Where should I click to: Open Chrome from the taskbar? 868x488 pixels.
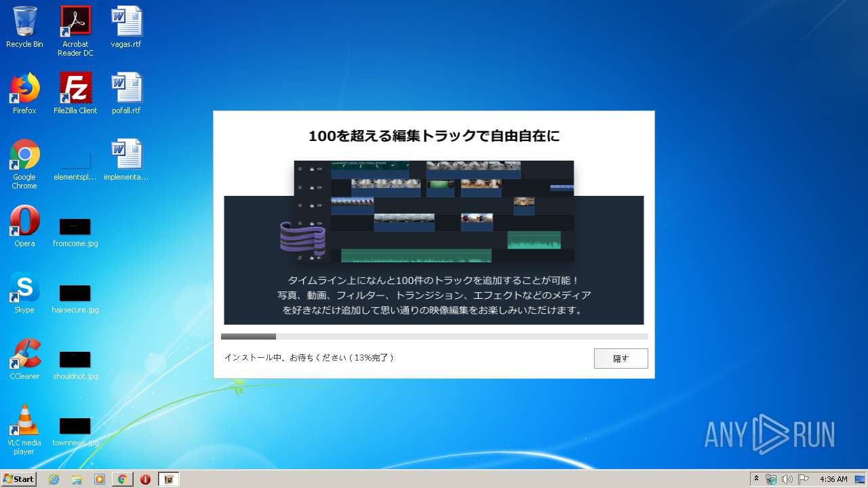pos(122,479)
